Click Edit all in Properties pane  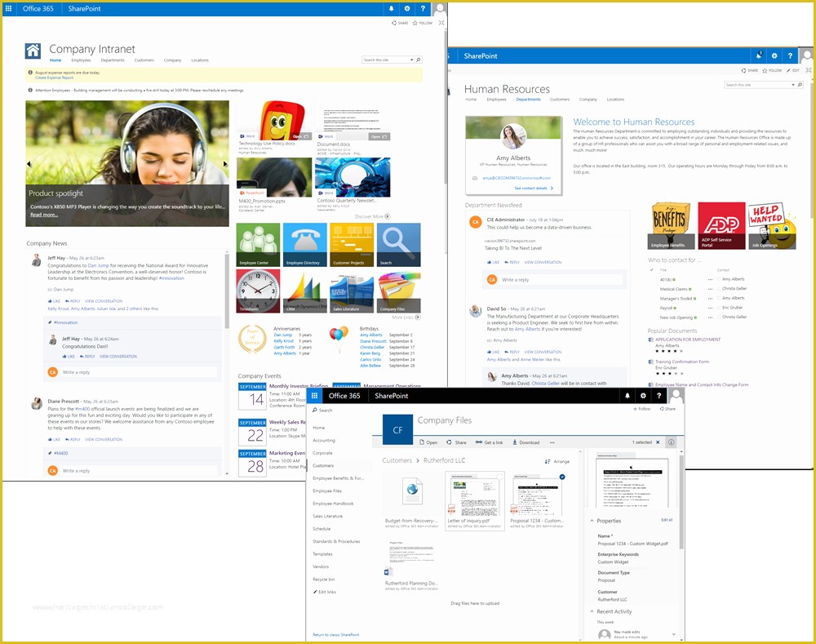[x=667, y=520]
